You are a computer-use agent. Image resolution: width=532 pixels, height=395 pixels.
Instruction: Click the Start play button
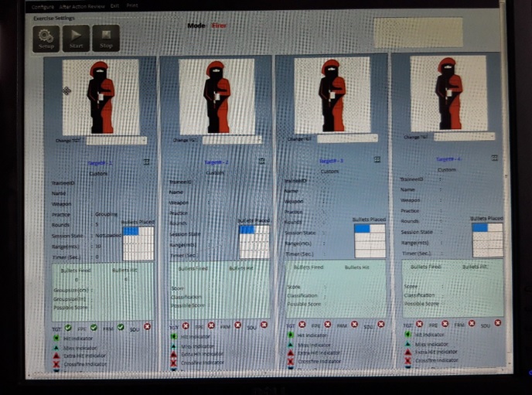[x=76, y=39]
